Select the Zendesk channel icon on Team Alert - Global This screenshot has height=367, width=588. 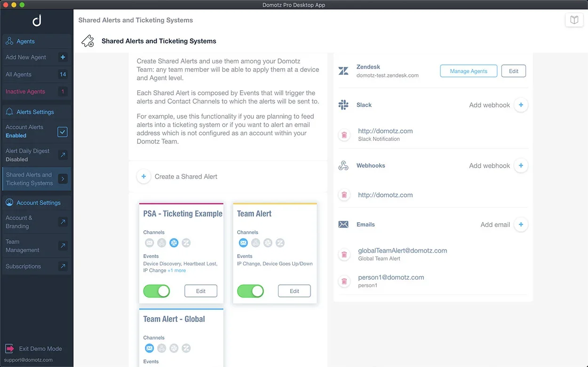click(x=186, y=348)
